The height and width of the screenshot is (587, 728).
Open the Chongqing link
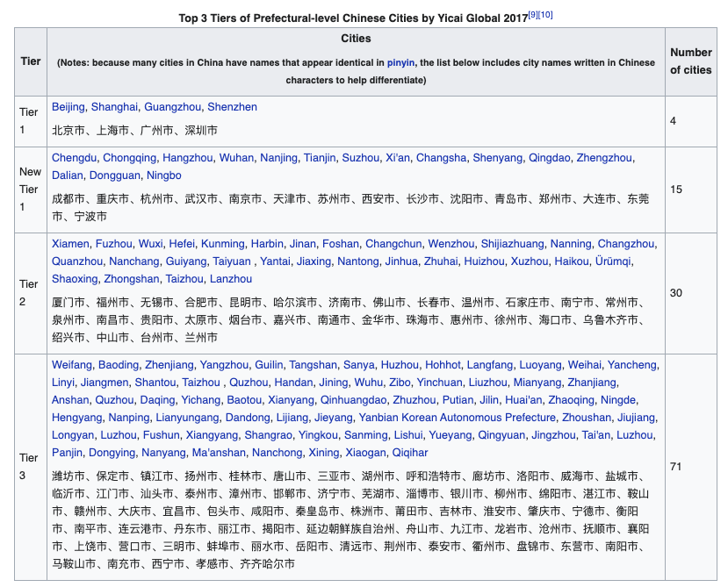point(130,158)
